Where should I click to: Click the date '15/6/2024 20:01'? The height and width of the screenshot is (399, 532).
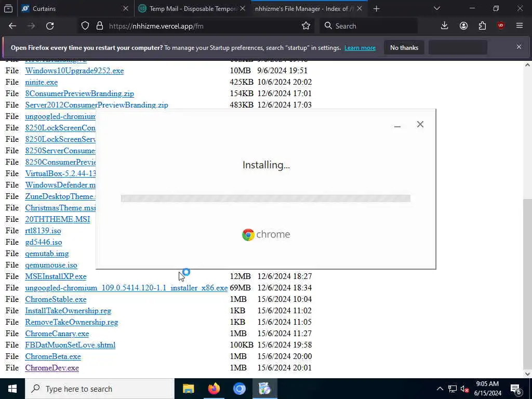coord(284,368)
